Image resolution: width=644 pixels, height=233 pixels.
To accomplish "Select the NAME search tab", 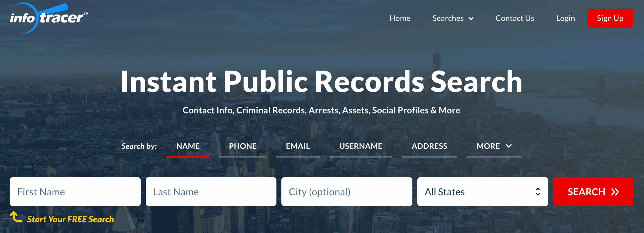I will point(188,146).
